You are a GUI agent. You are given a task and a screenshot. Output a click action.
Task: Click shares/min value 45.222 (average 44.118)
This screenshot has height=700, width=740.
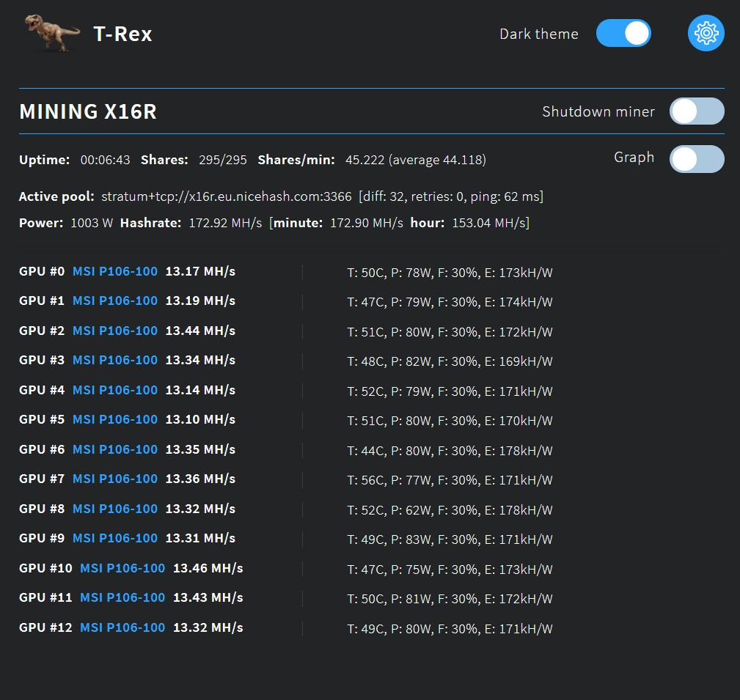click(416, 161)
